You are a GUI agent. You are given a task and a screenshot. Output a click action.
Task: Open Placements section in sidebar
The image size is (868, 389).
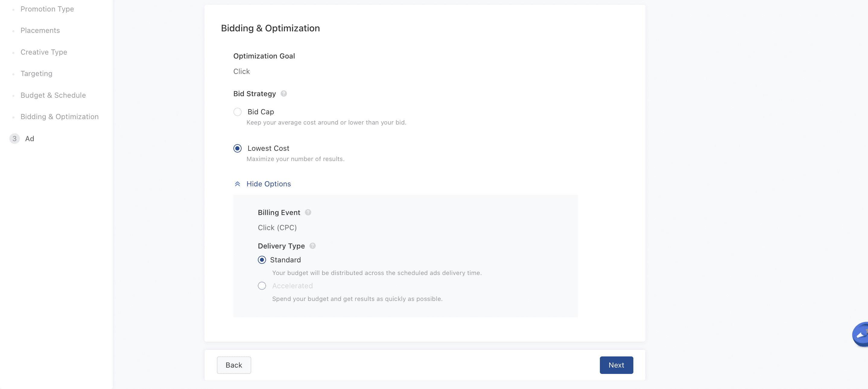[x=40, y=31]
